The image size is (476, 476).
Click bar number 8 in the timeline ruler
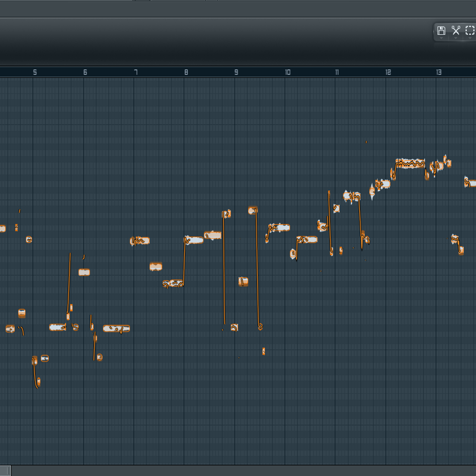(x=186, y=72)
